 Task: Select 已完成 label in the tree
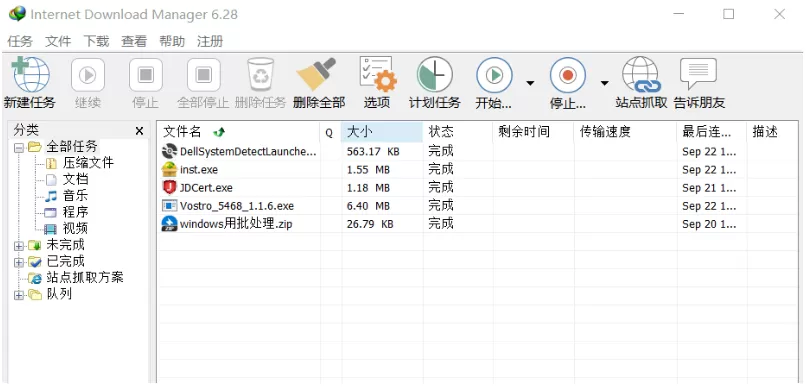click(x=65, y=262)
